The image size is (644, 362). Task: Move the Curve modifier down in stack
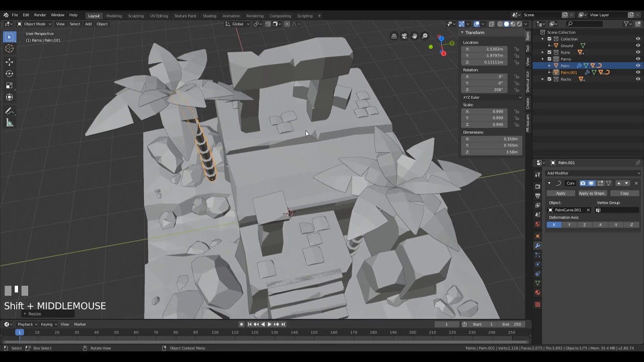(626, 183)
